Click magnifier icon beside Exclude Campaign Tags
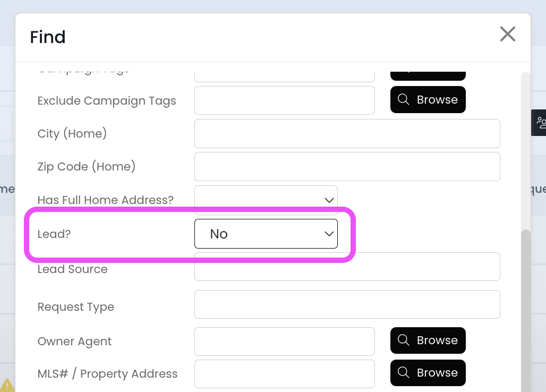The width and height of the screenshot is (546, 392). tap(404, 100)
